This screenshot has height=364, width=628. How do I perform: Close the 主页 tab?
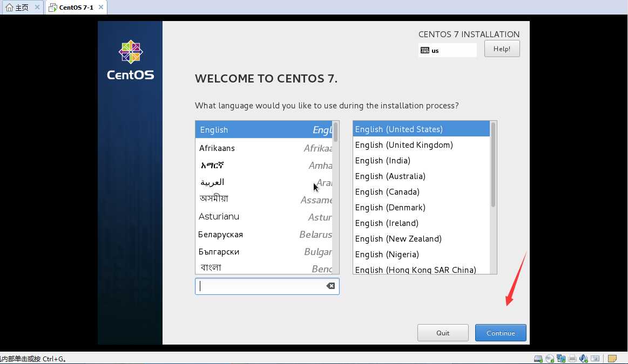pos(37,7)
